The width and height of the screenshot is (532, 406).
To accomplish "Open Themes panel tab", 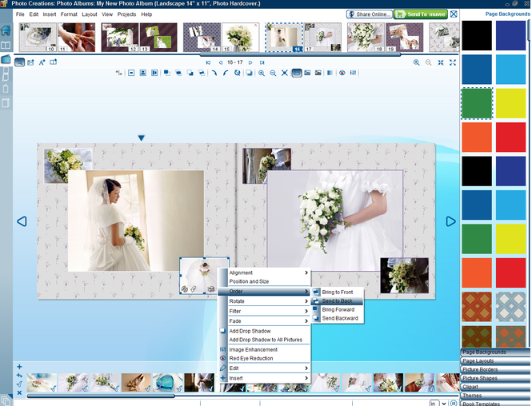I will (x=495, y=396).
